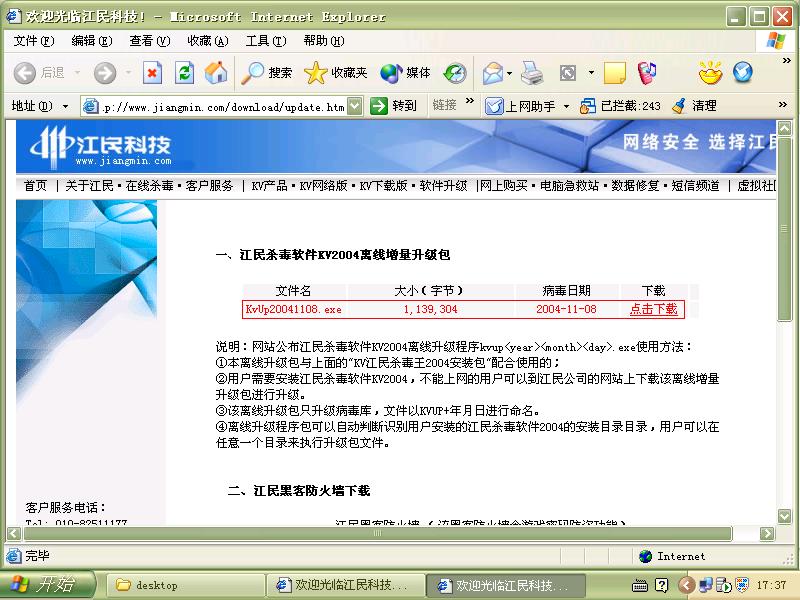Open the 编辑(E) menu
This screenshot has width=800, height=600.
[x=92, y=41]
